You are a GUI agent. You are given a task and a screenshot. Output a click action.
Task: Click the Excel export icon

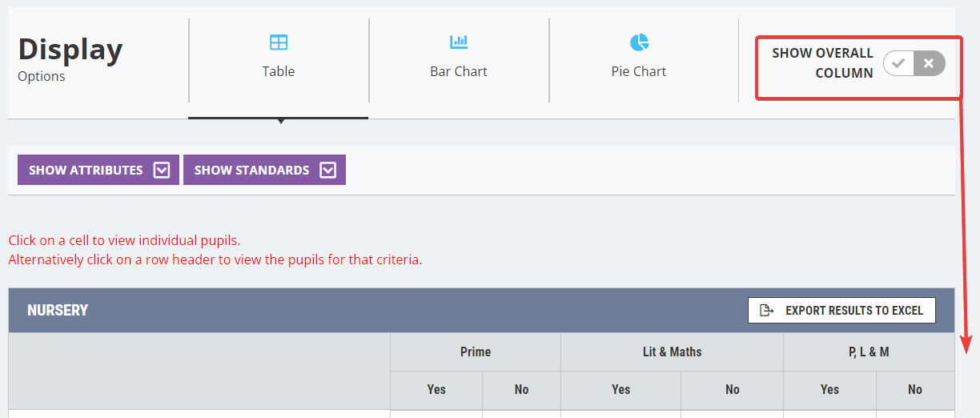[x=767, y=311]
